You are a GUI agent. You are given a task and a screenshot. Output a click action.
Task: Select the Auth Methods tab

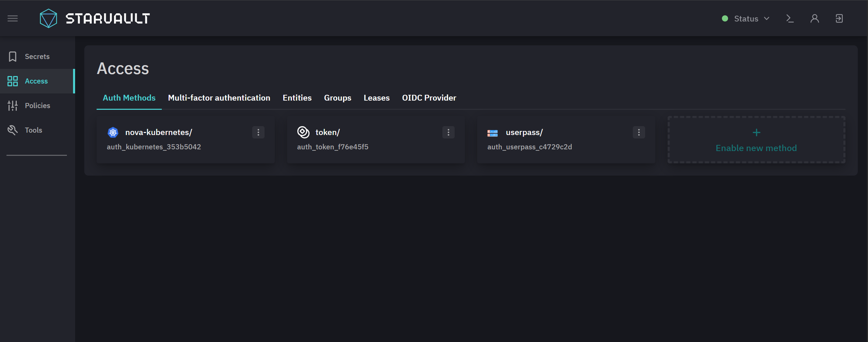coord(129,98)
